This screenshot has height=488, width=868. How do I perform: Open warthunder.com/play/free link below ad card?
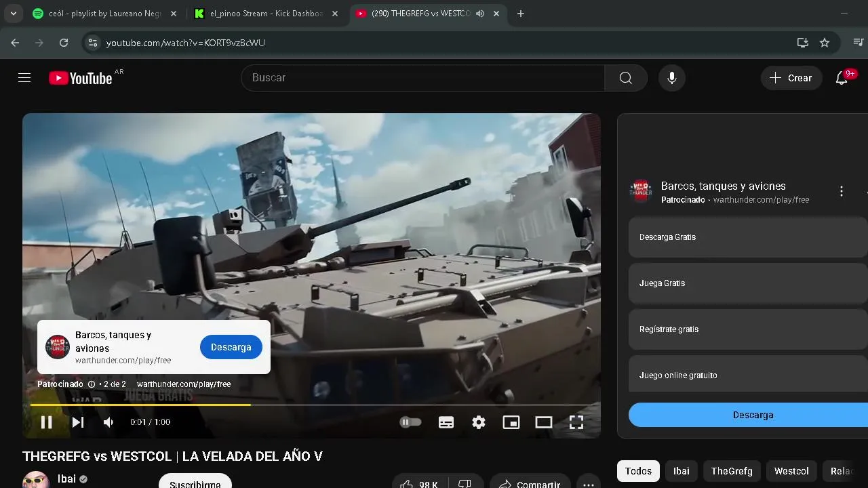coord(184,384)
